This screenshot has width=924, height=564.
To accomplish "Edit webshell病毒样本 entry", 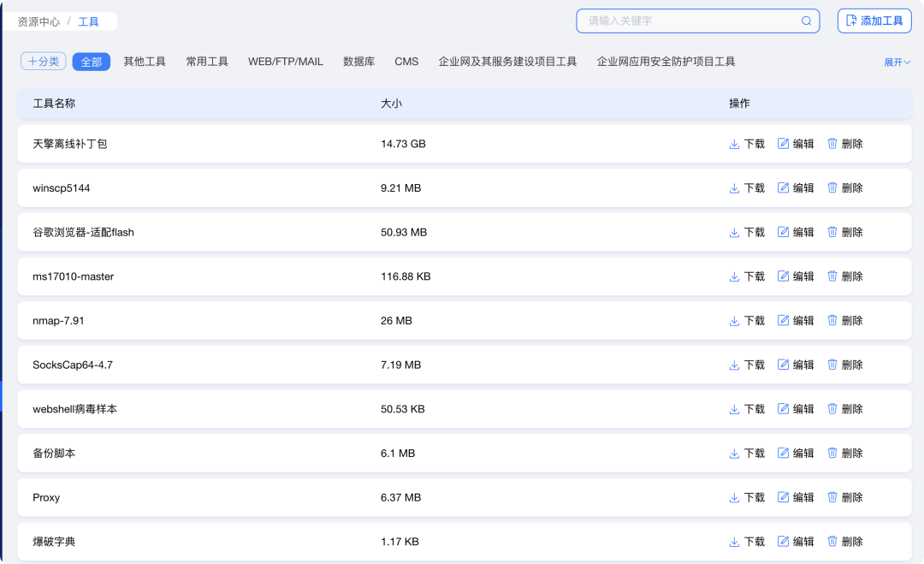I will coord(796,409).
